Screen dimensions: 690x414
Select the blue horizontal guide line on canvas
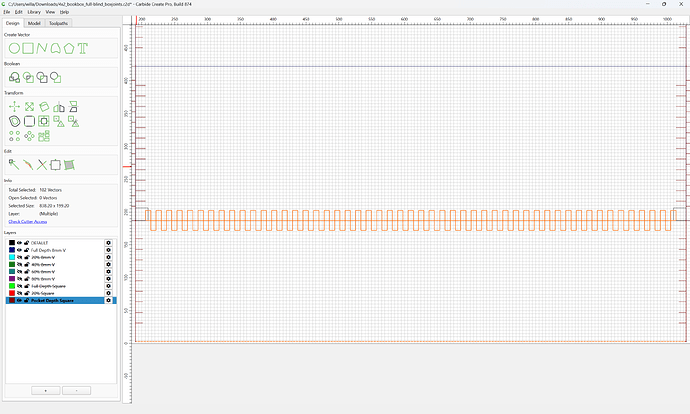pyautogui.click(x=410, y=66)
